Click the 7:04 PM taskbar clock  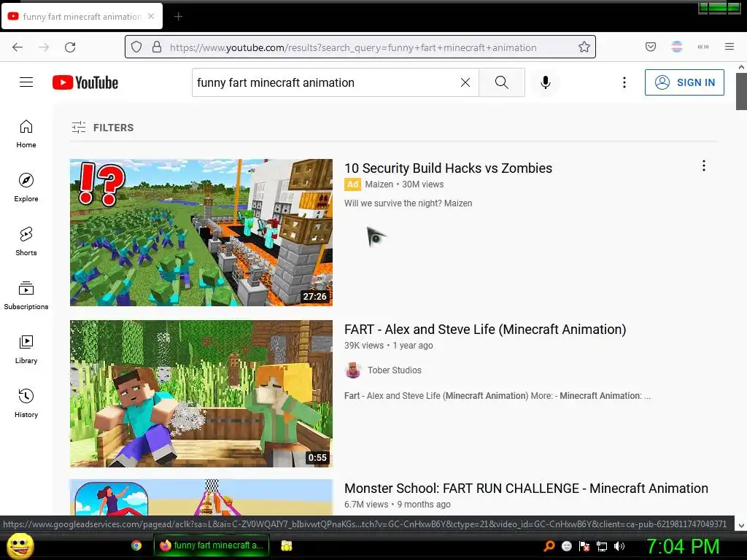[683, 546]
